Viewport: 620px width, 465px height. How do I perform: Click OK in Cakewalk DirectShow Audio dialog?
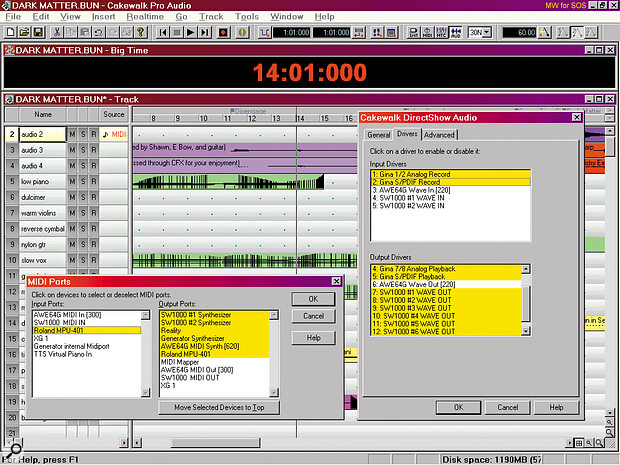(x=458, y=407)
